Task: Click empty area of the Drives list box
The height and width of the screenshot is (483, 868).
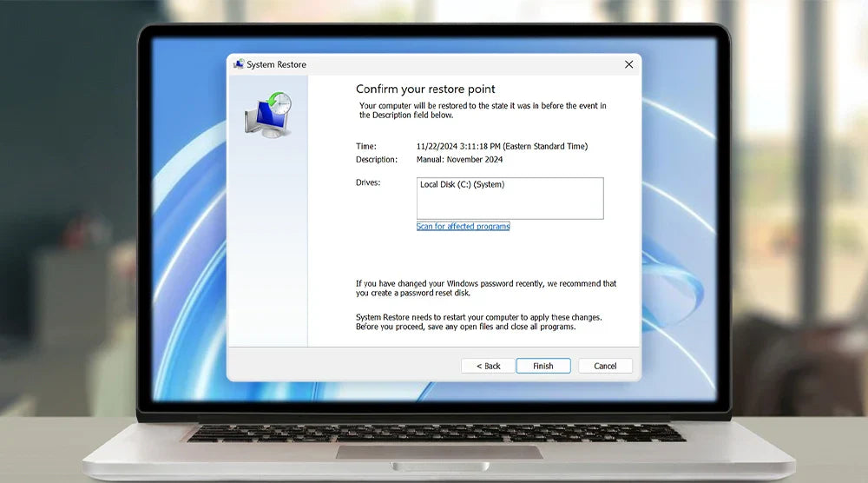Action: [510, 207]
